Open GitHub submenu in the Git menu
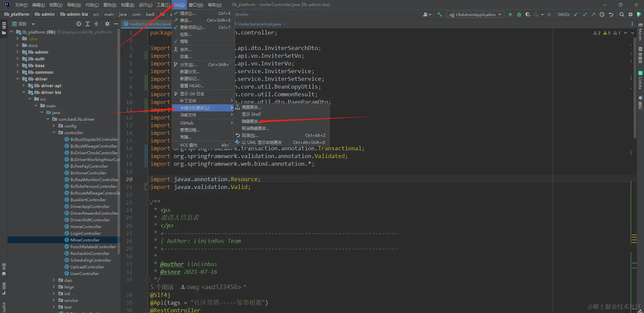Viewport: 644px width, 313px height. point(203,123)
